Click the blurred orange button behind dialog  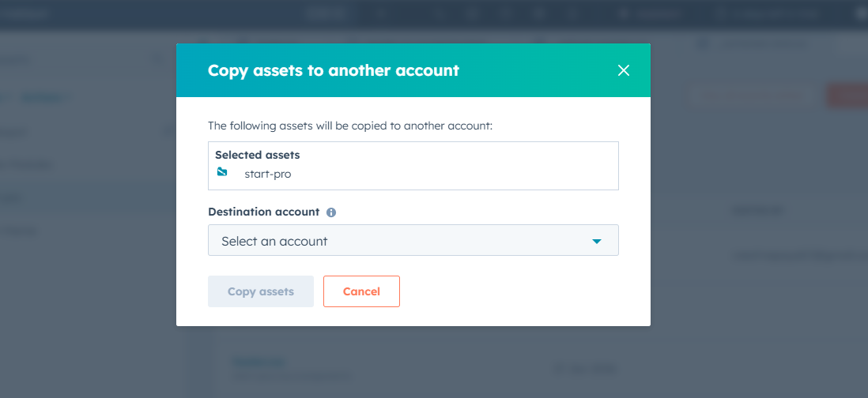[846, 96]
